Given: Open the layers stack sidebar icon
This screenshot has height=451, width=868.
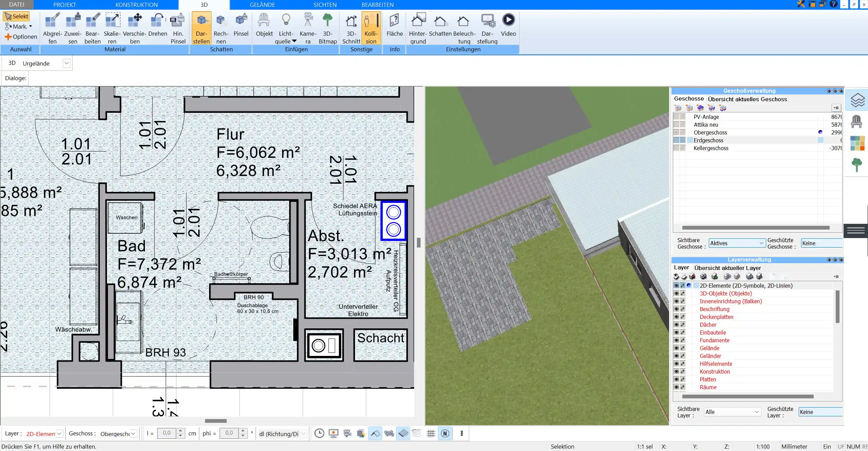Looking at the screenshot, I should [x=857, y=100].
